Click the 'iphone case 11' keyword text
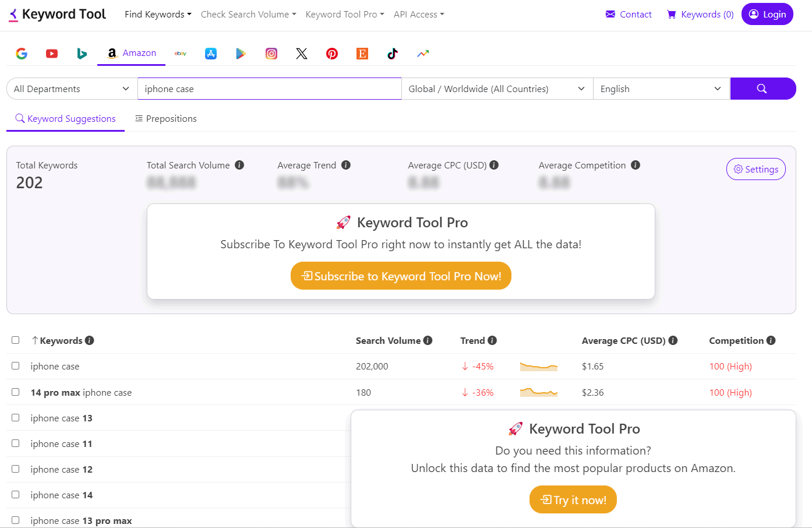This screenshot has width=812, height=528. 61,443
